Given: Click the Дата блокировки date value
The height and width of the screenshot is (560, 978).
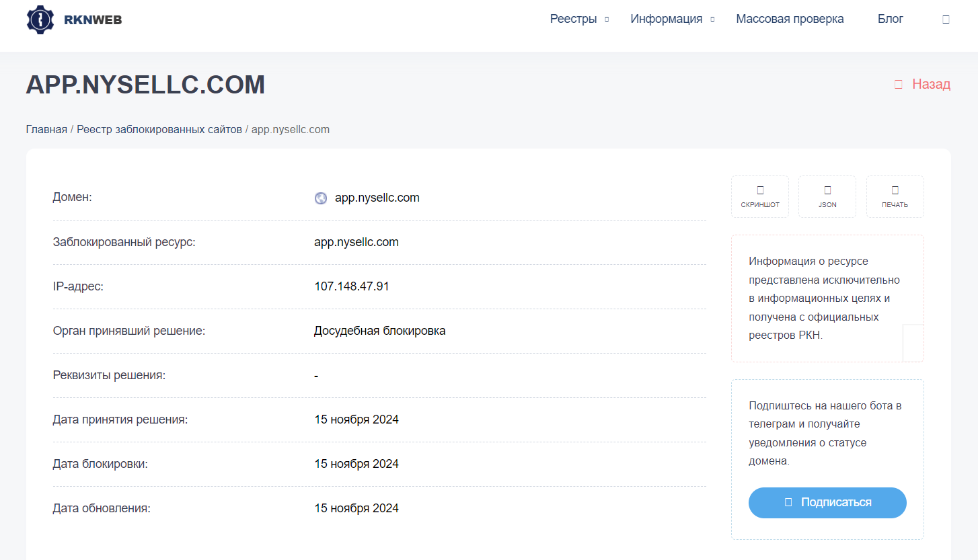Looking at the screenshot, I should 356,464.
